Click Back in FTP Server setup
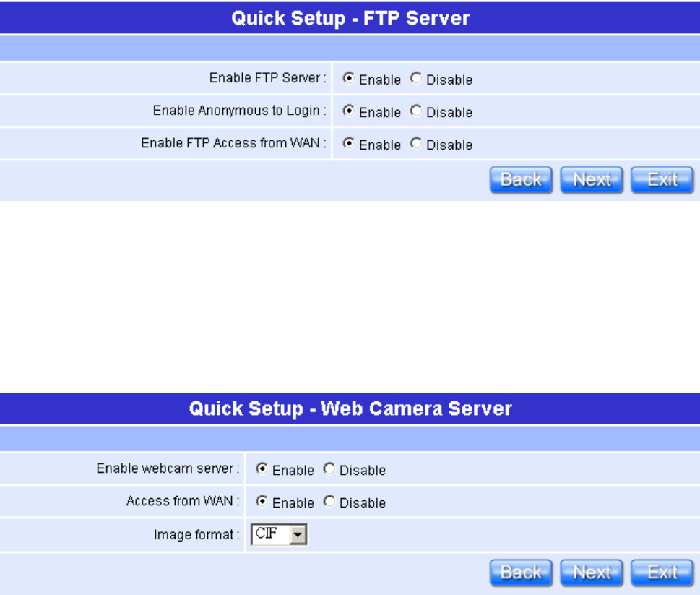Screen dimensions: 700x595 pos(521,180)
